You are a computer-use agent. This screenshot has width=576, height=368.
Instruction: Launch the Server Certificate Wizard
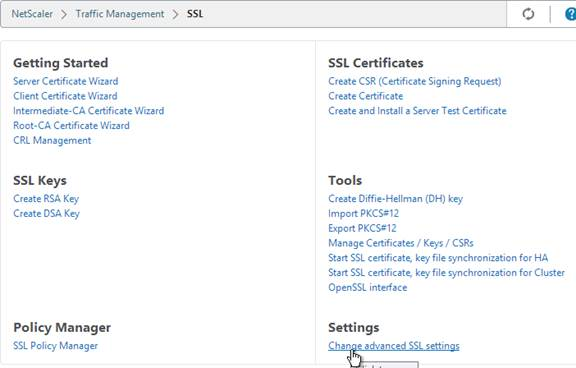pos(66,81)
